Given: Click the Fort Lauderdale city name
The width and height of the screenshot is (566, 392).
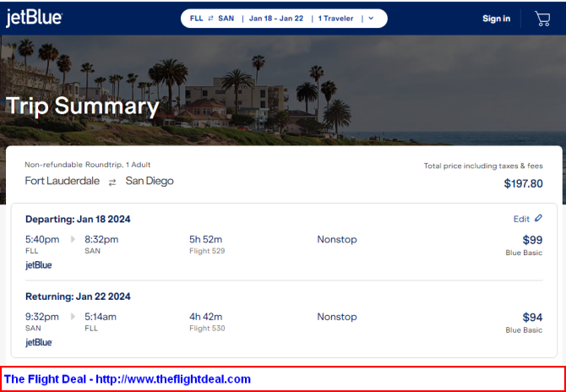Looking at the screenshot, I should (62, 181).
